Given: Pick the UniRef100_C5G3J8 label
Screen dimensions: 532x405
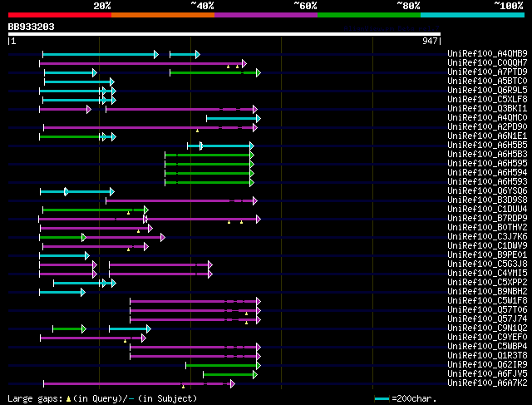Looking at the screenshot, I should pos(487,264).
